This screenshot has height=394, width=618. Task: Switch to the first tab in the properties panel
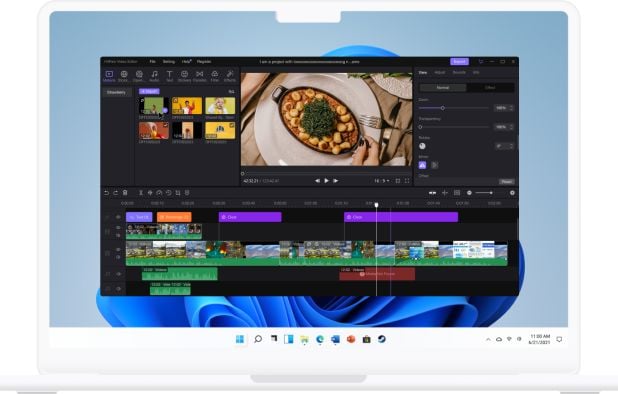[x=423, y=72]
